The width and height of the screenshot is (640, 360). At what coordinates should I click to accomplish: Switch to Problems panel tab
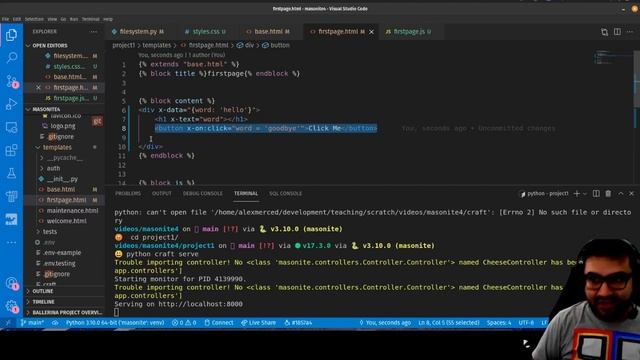coord(128,193)
